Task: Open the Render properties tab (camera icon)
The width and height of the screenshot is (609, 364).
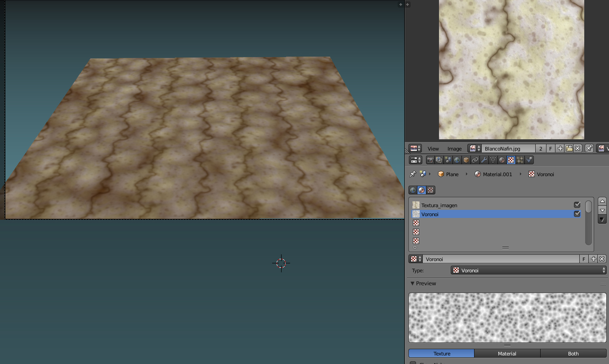Action: coord(430,160)
